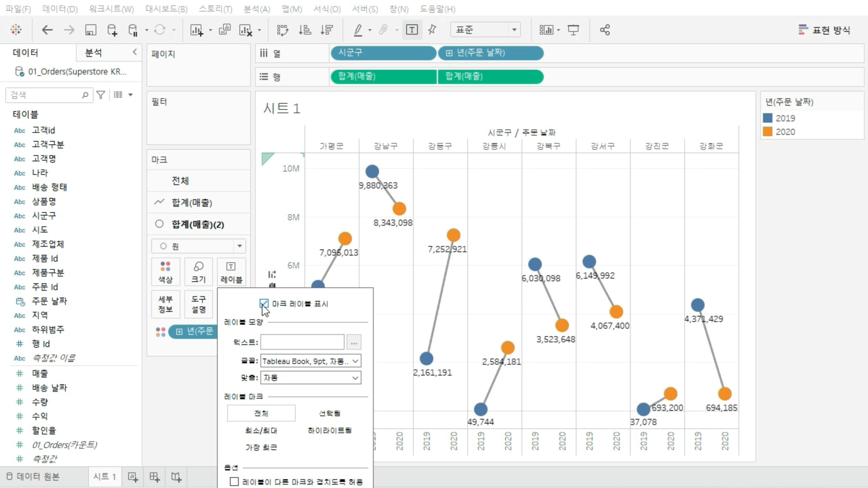Enable labels overlapping other marks checkbox
The width and height of the screenshot is (868, 488).
[x=234, y=482]
